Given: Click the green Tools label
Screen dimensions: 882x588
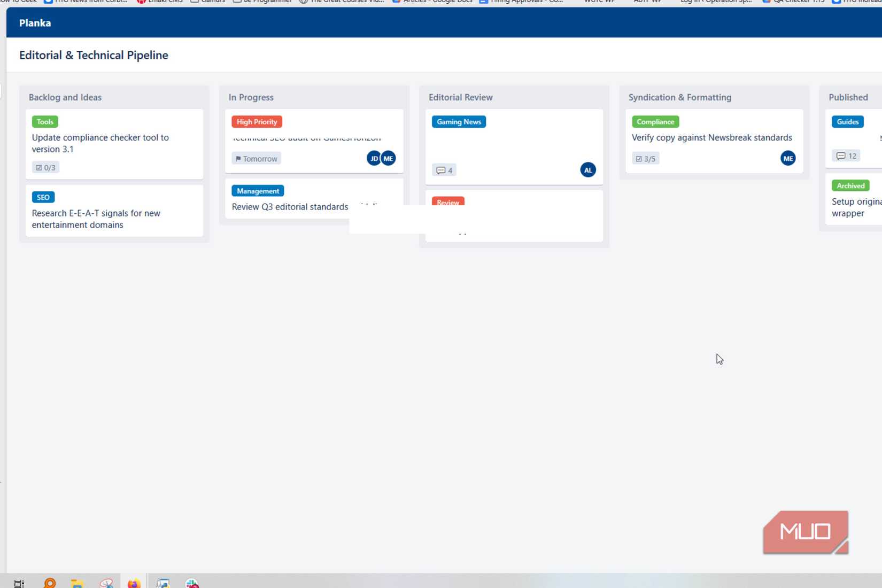Looking at the screenshot, I should point(45,122).
